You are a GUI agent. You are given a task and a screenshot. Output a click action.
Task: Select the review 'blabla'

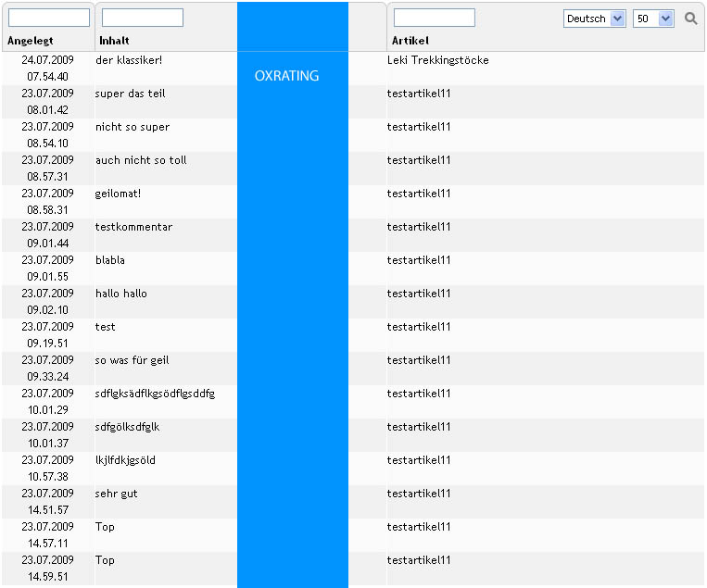(110, 260)
